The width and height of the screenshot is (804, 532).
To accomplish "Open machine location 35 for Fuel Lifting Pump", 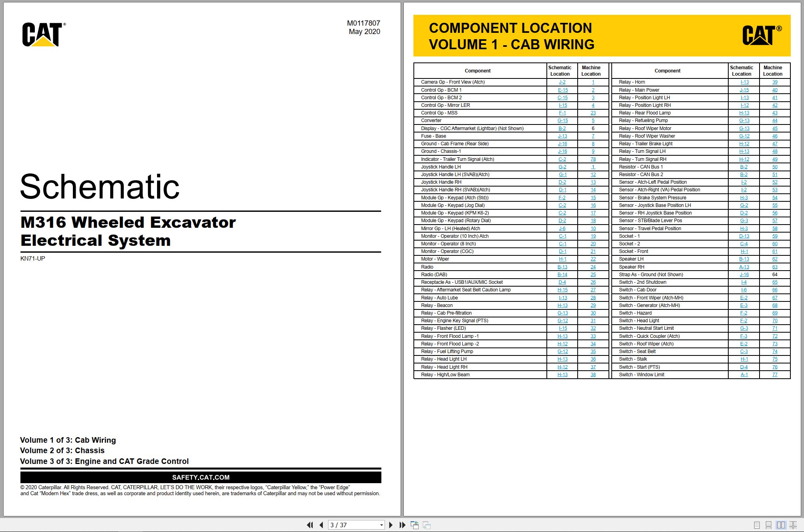I will point(593,351).
